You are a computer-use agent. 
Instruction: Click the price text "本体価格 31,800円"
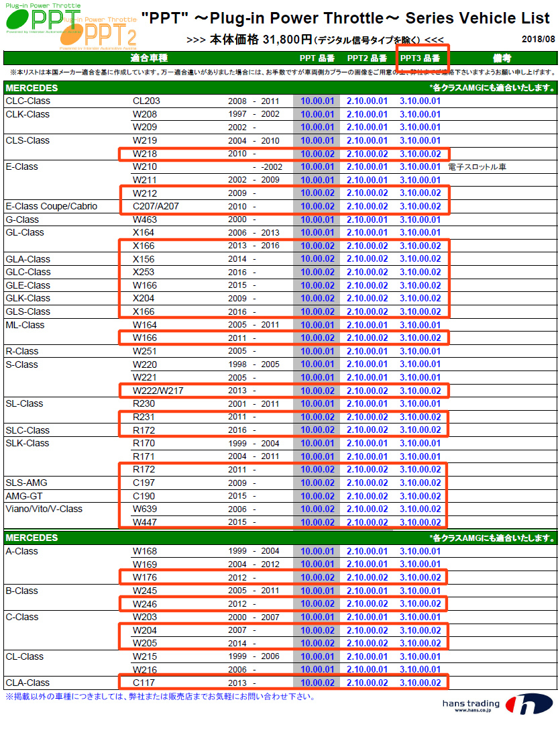click(260, 40)
